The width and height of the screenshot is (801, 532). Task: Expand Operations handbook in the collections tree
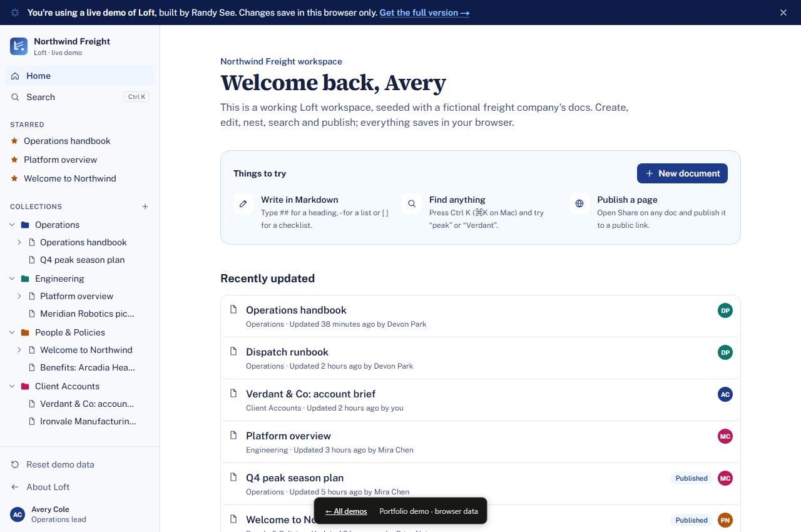pyautogui.click(x=19, y=242)
